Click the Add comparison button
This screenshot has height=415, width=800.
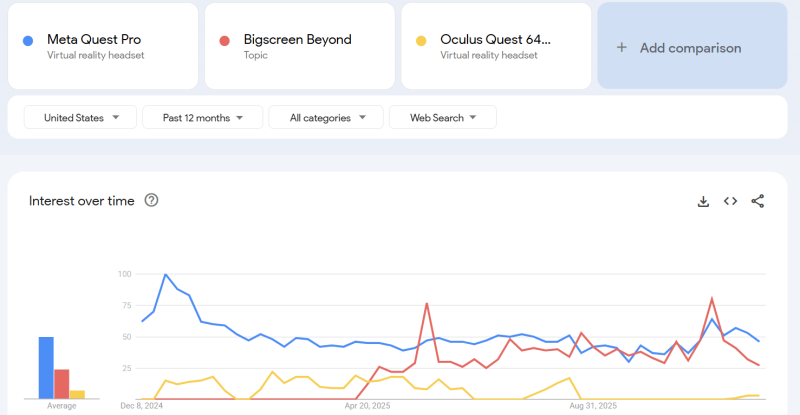pos(690,47)
